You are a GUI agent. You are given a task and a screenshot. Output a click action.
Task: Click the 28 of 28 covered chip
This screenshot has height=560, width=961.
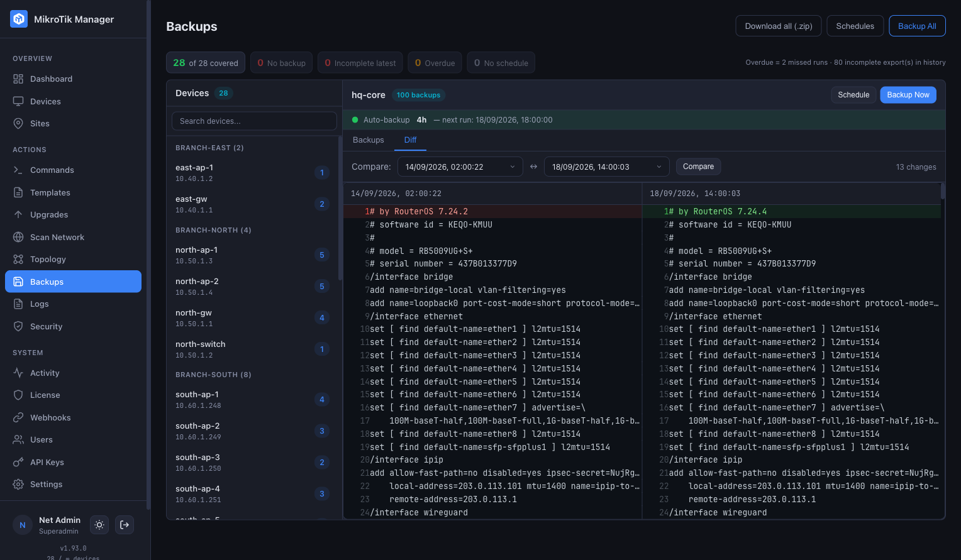click(206, 63)
